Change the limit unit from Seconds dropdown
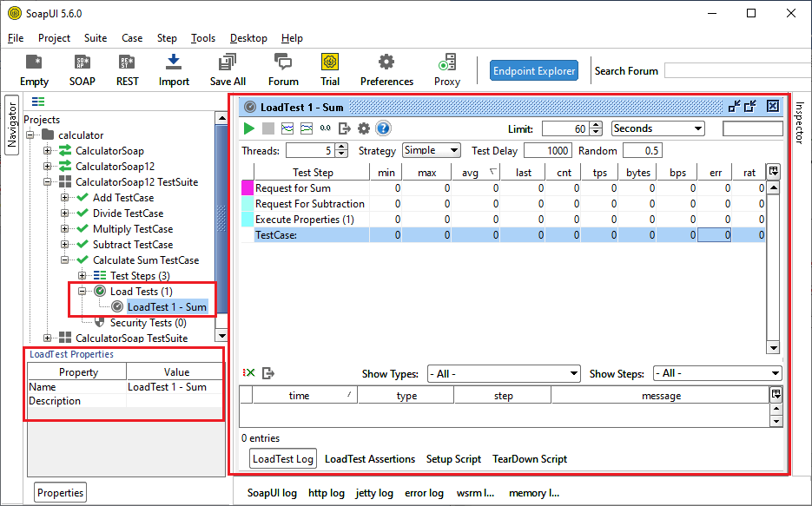The height and width of the screenshot is (506, 812). click(x=657, y=128)
